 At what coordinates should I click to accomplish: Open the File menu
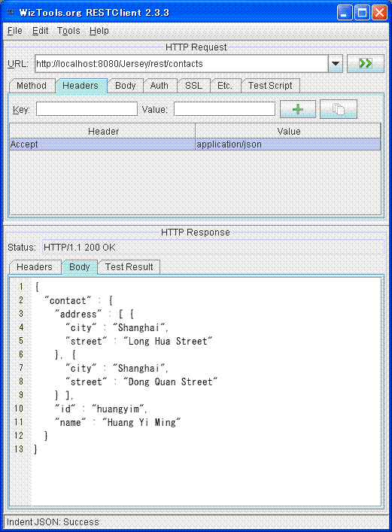pyautogui.click(x=15, y=31)
